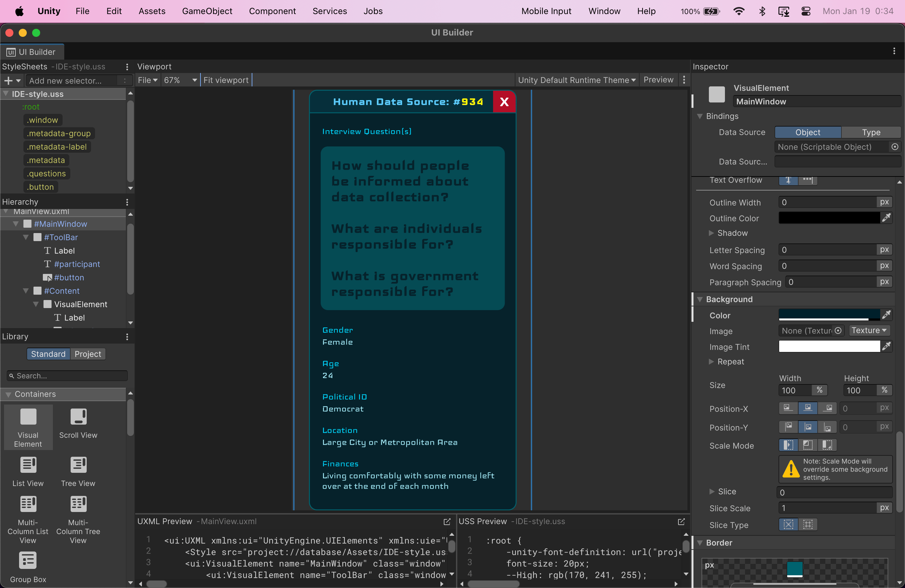Viewport: 905px width, 588px height.
Task: Switch Data Source to Type
Action: pyautogui.click(x=871, y=132)
